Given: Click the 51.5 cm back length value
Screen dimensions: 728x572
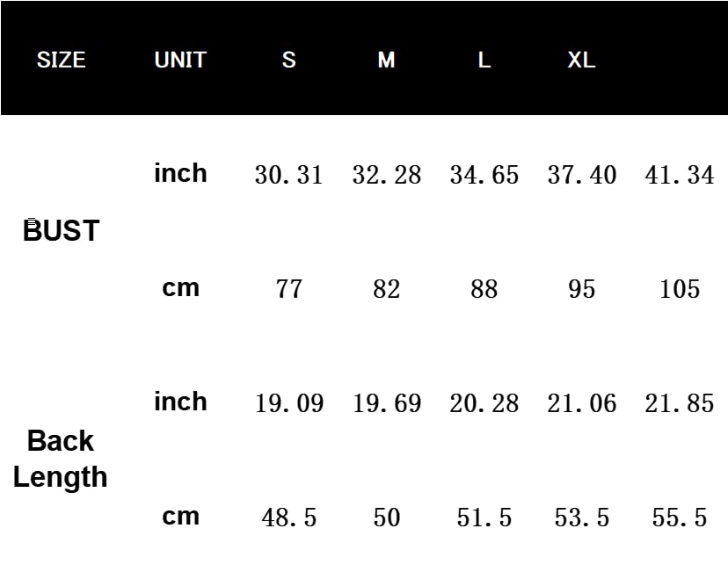Looking at the screenshot, I should 484,518.
